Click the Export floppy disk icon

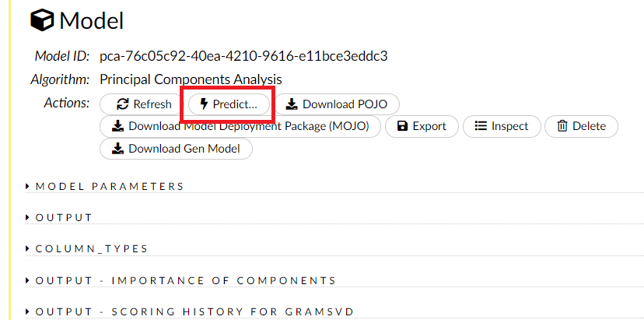click(402, 126)
